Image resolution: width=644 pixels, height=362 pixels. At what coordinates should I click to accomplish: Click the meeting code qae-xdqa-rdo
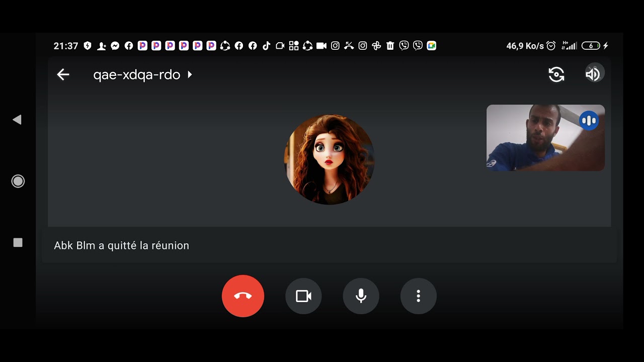[136, 75]
